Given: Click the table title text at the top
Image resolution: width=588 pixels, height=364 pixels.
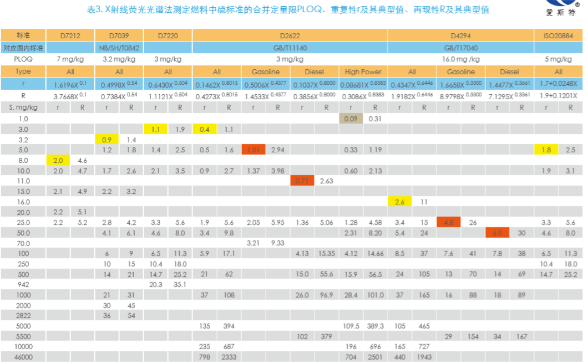Looking at the screenshot, I should [288, 10].
